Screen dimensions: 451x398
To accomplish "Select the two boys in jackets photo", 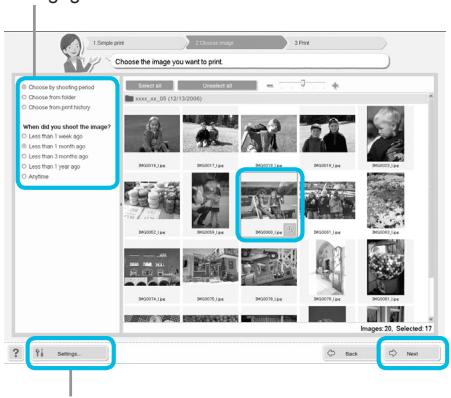I will click(327, 134).
